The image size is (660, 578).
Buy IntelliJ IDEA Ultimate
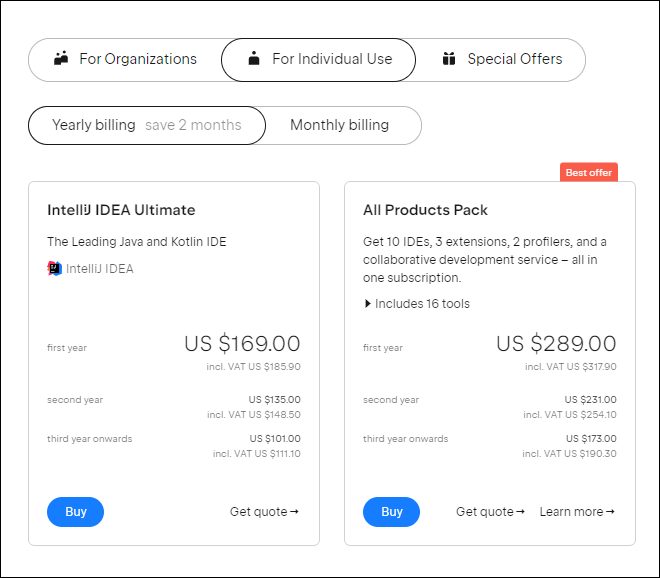pos(76,512)
